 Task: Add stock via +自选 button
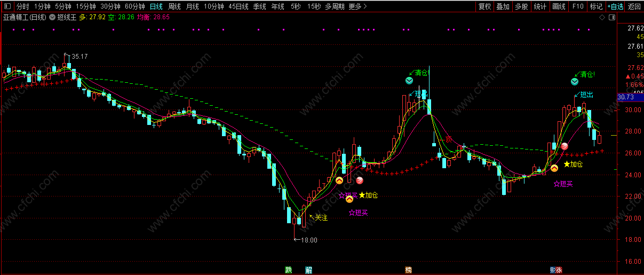615,6
